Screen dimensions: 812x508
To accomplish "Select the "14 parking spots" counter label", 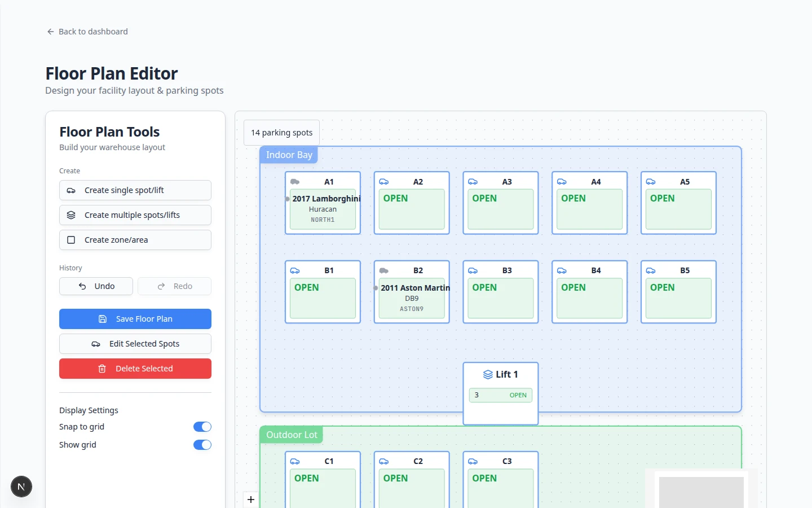I will tap(281, 133).
